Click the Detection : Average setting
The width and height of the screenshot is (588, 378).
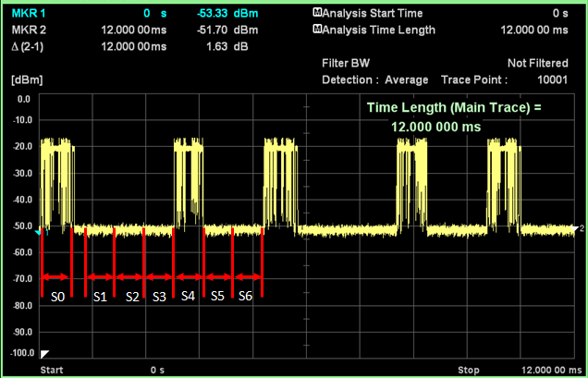click(375, 79)
